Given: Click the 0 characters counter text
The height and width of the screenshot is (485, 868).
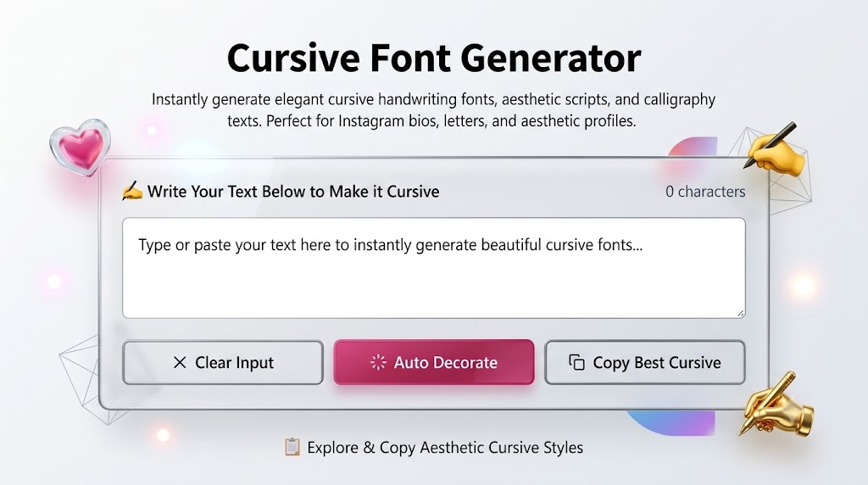Looking at the screenshot, I should (705, 192).
